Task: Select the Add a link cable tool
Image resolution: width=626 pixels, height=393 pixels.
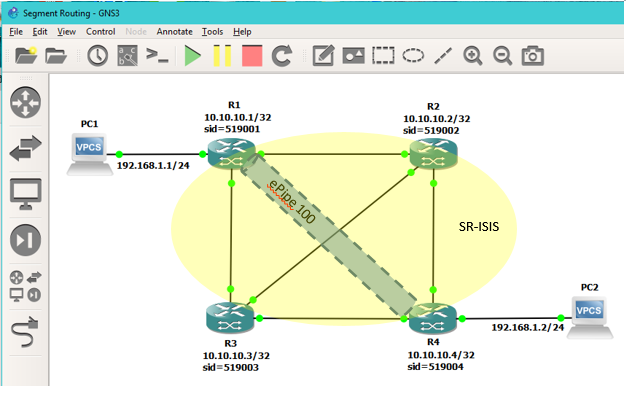Action: click(x=25, y=332)
